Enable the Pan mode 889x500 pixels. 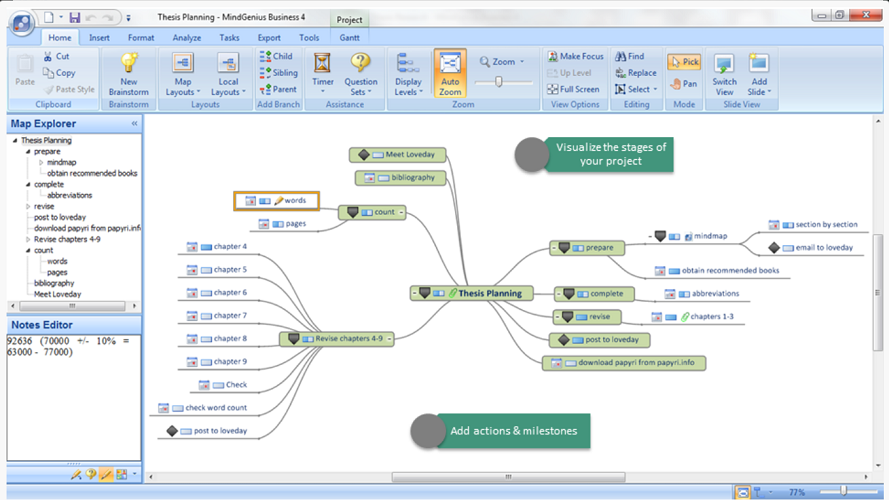[x=684, y=84]
